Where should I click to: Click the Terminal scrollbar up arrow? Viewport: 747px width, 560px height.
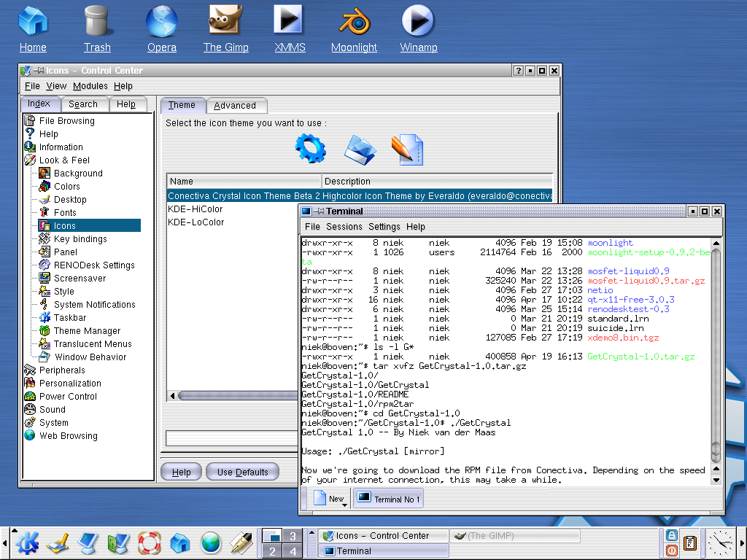point(716,243)
